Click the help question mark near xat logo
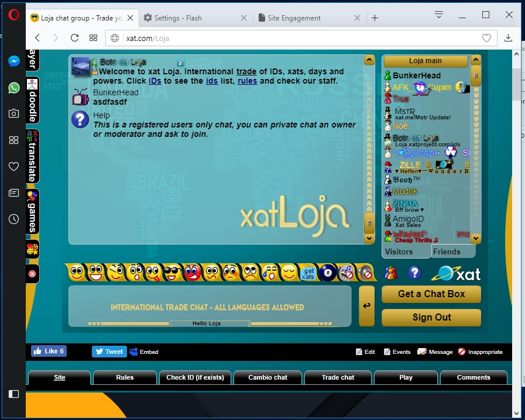Image resolution: width=525 pixels, height=420 pixels. tap(414, 273)
